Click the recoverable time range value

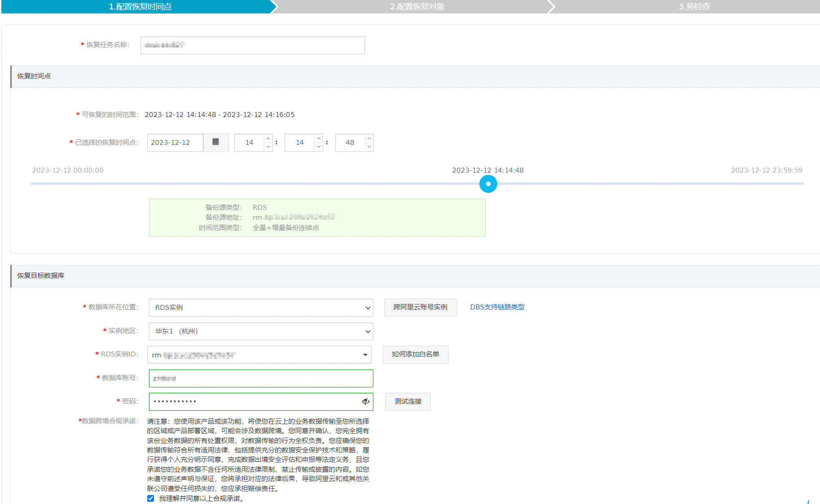[x=219, y=115]
